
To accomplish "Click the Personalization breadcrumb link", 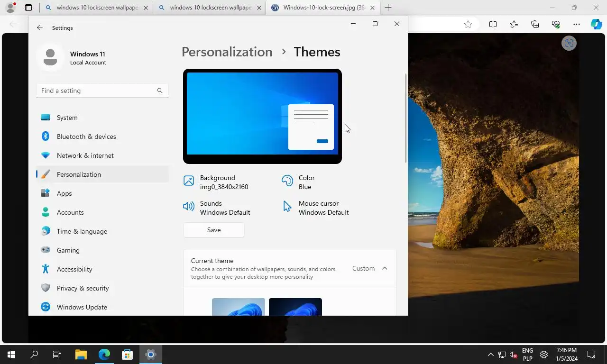I will (x=227, y=52).
